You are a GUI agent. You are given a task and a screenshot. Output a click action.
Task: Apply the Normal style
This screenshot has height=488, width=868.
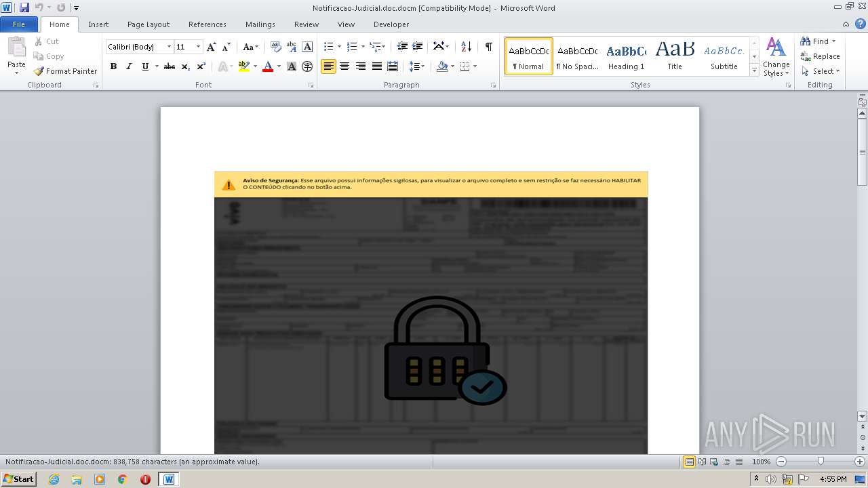coord(529,56)
